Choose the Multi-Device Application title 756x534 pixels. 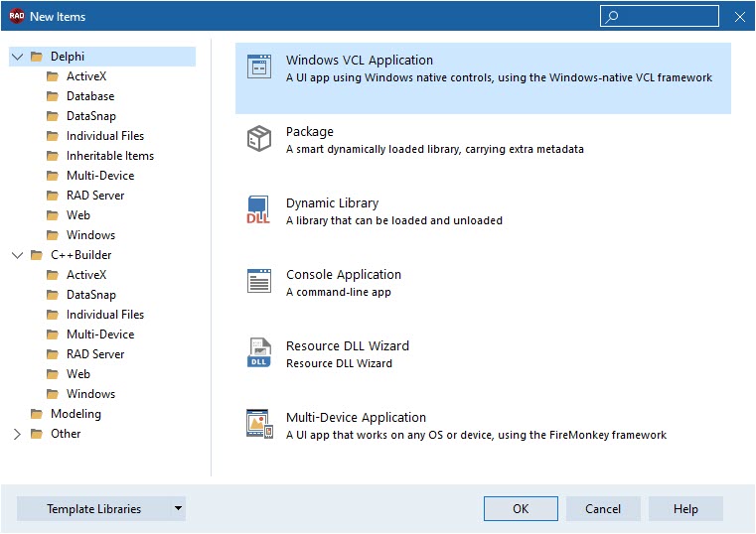356,418
